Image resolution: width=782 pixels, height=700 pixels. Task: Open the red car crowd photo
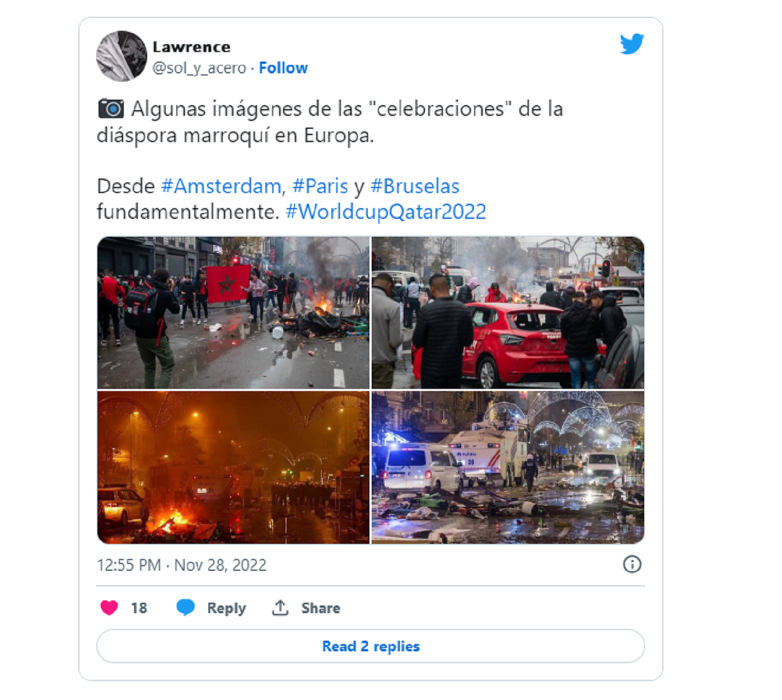coord(508,312)
